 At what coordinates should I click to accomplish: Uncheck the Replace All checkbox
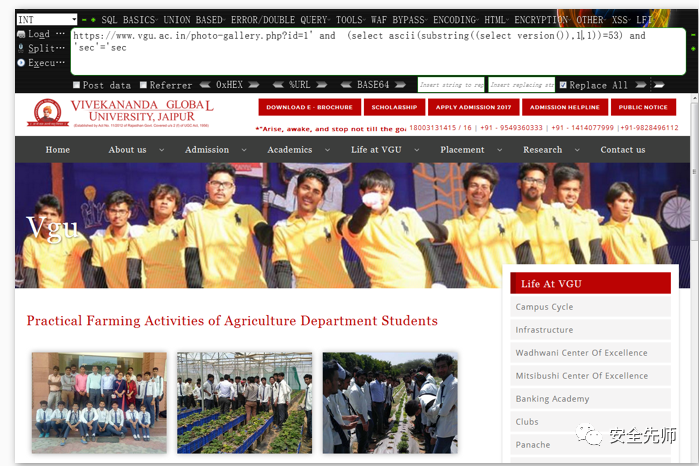pos(563,85)
